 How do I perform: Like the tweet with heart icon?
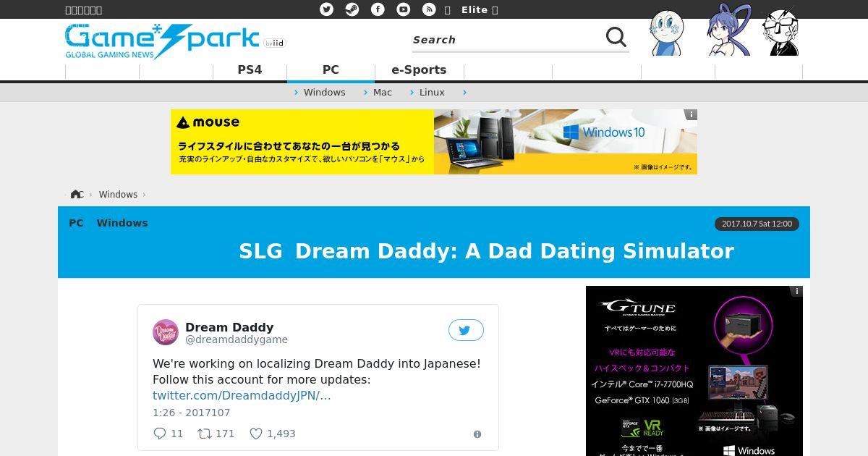[256, 434]
